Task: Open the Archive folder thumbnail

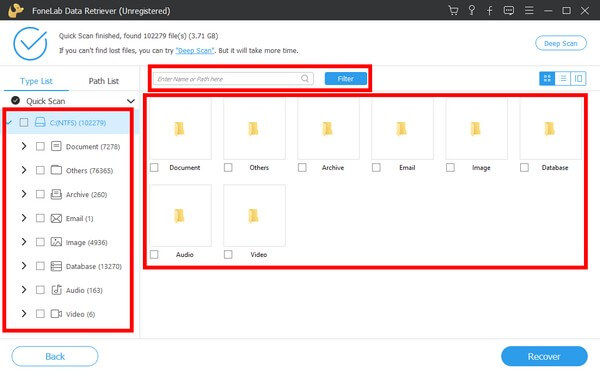Action: point(328,129)
